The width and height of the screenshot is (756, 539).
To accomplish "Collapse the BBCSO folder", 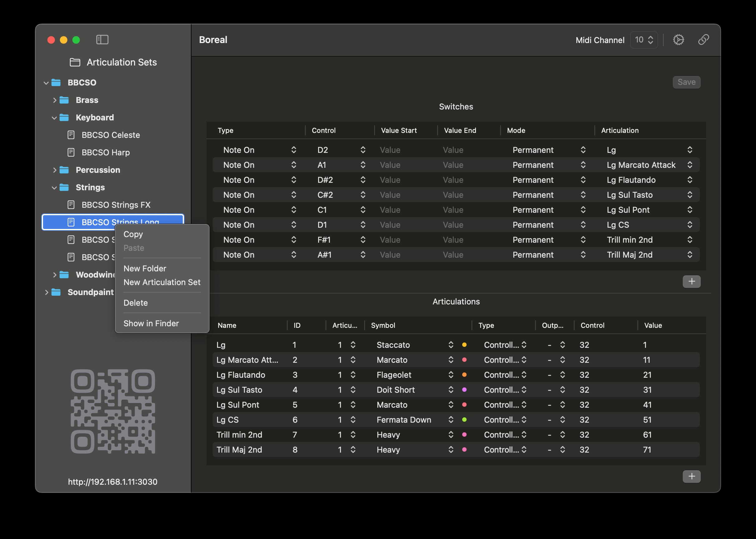I will (46, 83).
